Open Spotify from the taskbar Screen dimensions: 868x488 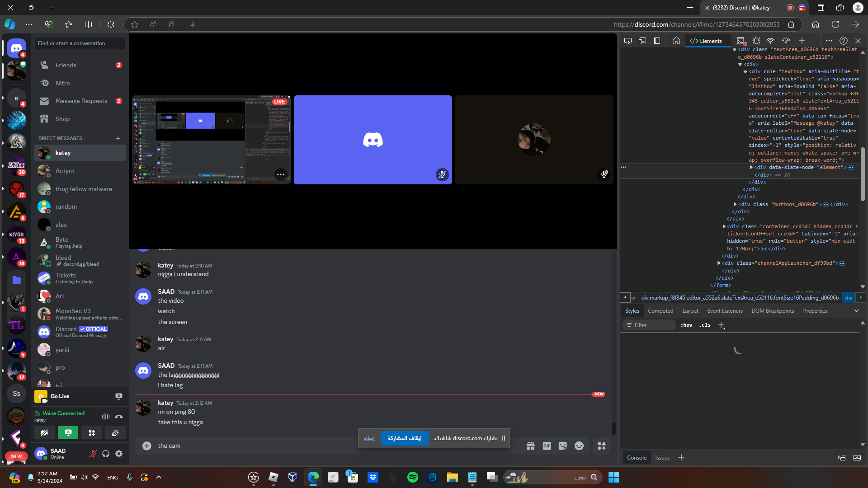(x=412, y=477)
